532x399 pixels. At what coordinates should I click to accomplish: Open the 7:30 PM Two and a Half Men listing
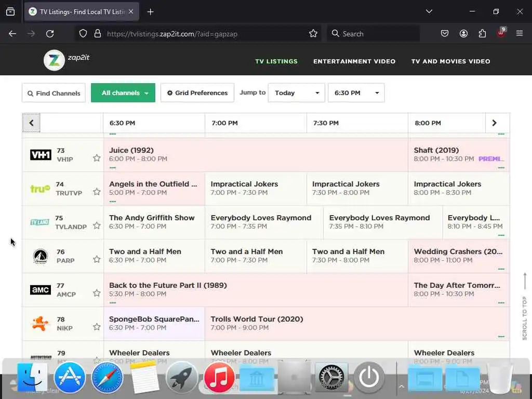click(x=357, y=256)
